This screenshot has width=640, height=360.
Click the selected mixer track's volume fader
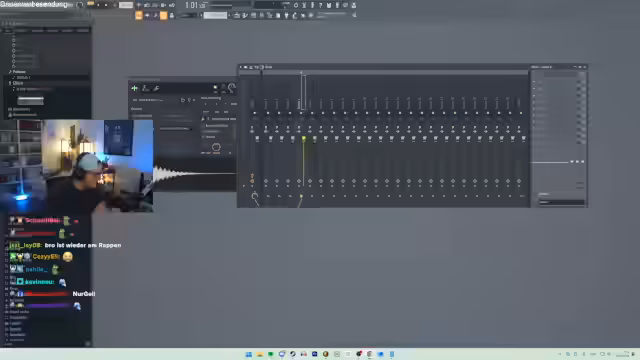304,163
